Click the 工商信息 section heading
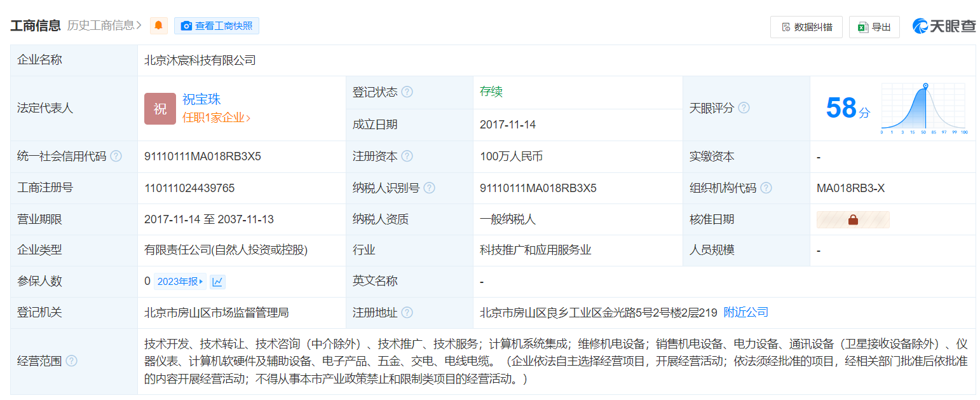This screenshot has height=400, width=980. click(35, 25)
